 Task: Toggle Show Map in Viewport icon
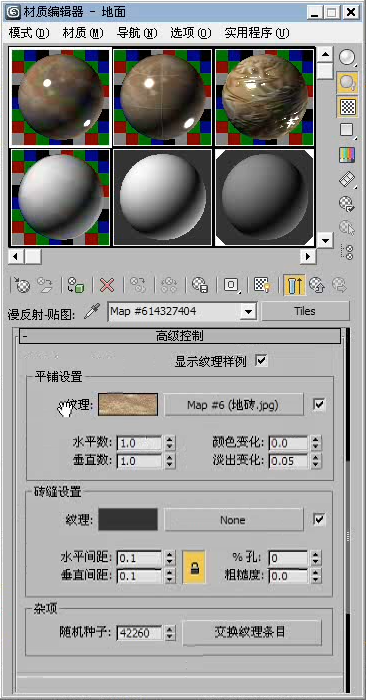[x=262, y=285]
